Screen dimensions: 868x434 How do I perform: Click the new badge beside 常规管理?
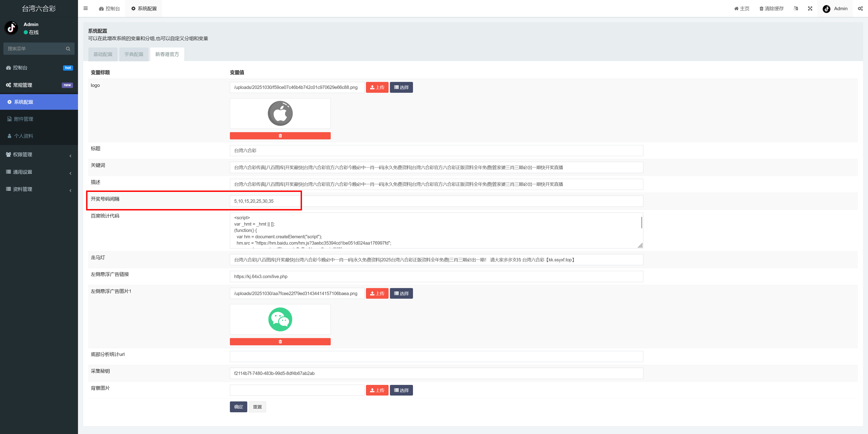pos(67,85)
